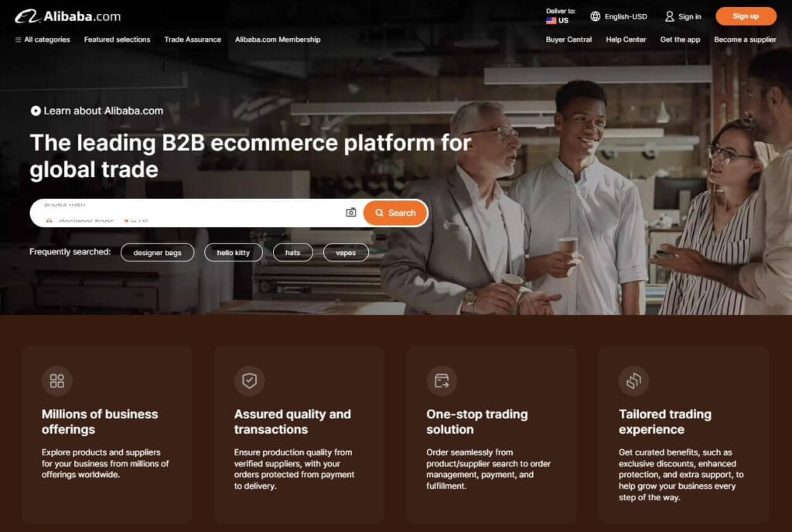Click the US flag icon
The width and height of the screenshot is (792, 532).
[551, 21]
